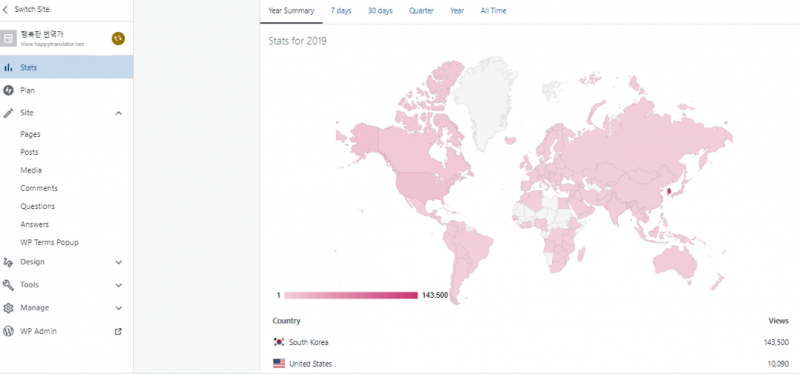Select the Quarter tab
Viewport: 800px width, 374px height.
point(421,11)
